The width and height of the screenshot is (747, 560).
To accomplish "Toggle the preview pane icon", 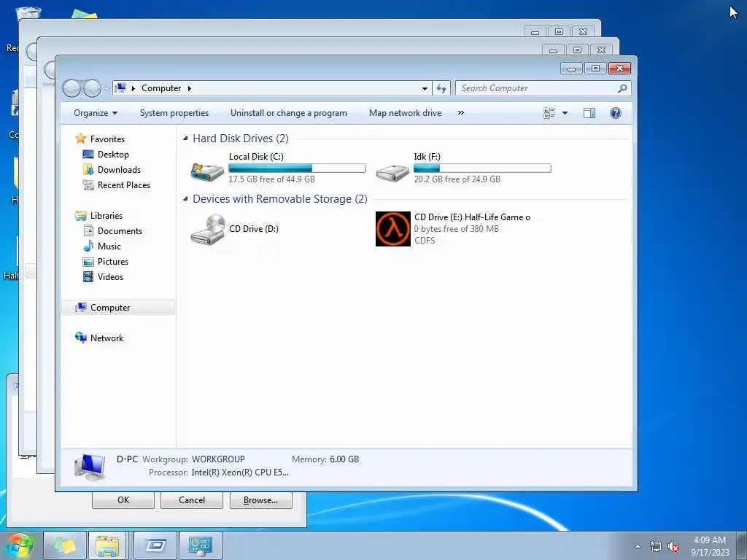I will point(589,113).
